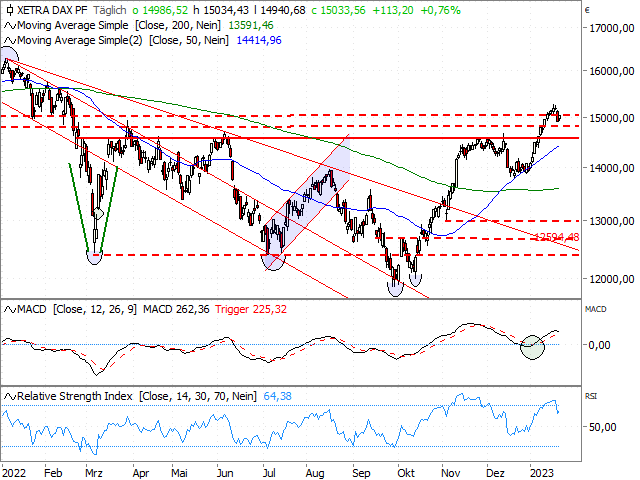This screenshot has width=640, height=480.
Task: Click the MACD 0,00 axis label
Action: click(x=600, y=345)
